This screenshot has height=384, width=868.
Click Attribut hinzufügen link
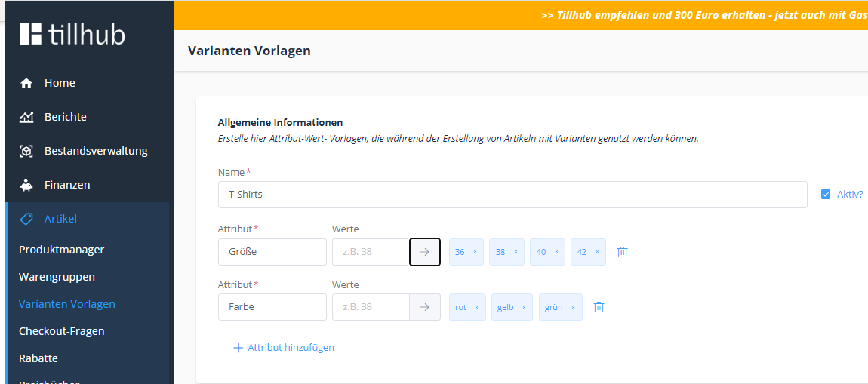click(284, 348)
